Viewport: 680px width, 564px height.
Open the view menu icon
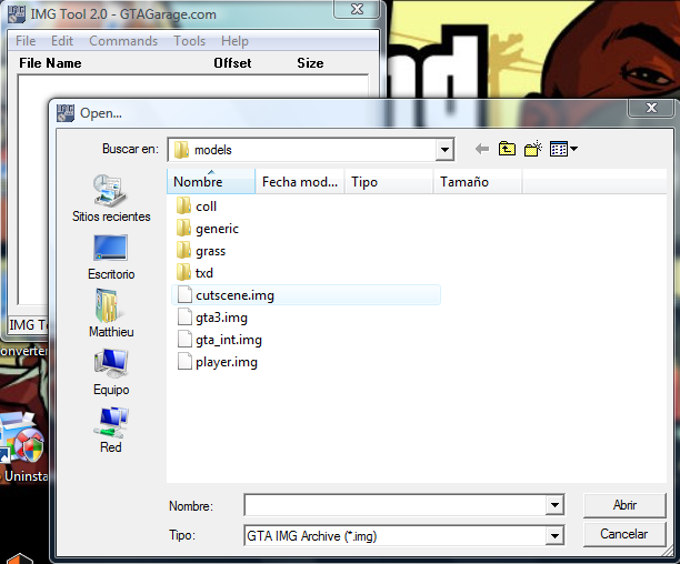[563, 149]
